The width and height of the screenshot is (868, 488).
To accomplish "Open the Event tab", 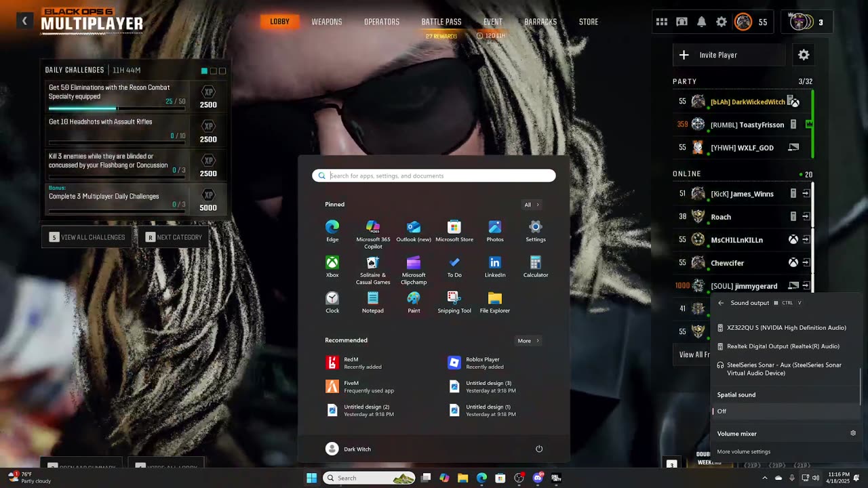I will tap(493, 22).
